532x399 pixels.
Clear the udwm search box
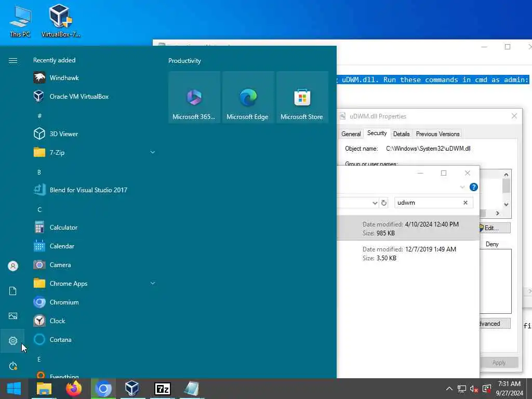[465, 203]
